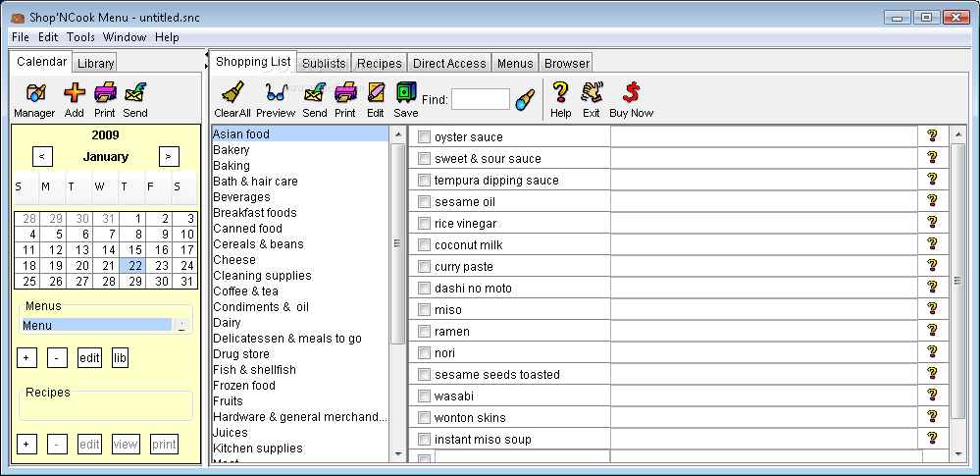980x476 pixels.
Task: Click the Find input field
Action: [x=481, y=99]
